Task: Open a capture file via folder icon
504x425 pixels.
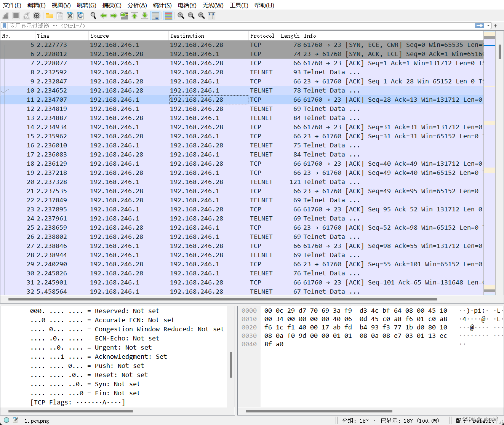Action: (x=50, y=16)
